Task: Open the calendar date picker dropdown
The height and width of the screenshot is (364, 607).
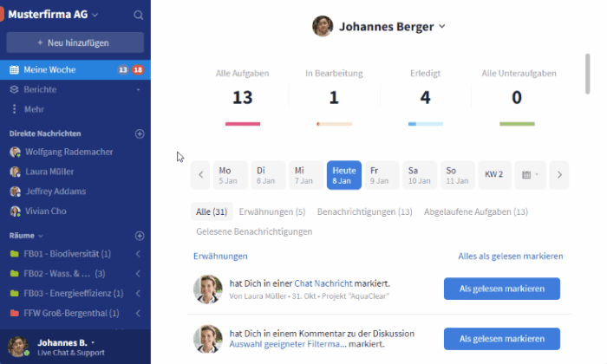Action: 531,175
